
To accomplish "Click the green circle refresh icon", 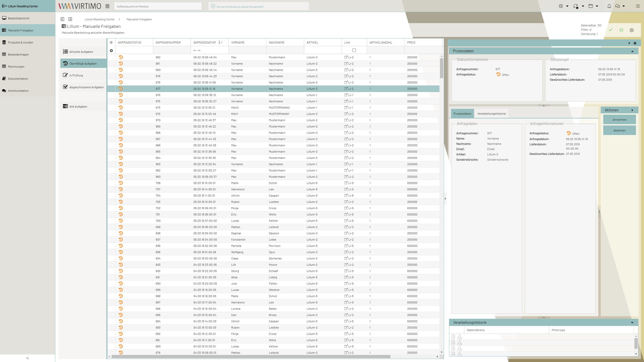I will click(621, 30).
